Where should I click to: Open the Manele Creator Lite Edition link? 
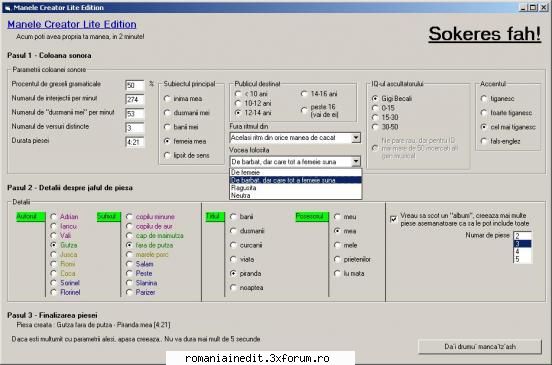[72, 24]
